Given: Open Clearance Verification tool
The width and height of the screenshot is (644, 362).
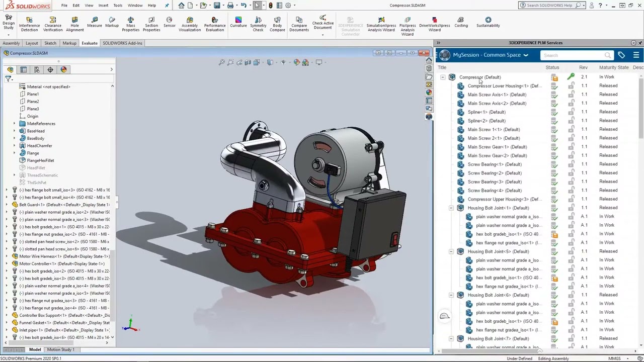Looking at the screenshot, I should (53, 24).
